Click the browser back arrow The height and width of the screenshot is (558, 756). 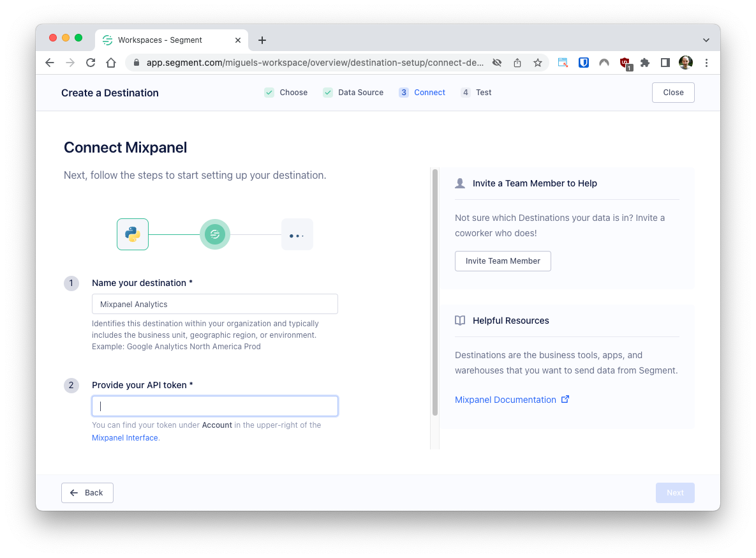coord(50,63)
